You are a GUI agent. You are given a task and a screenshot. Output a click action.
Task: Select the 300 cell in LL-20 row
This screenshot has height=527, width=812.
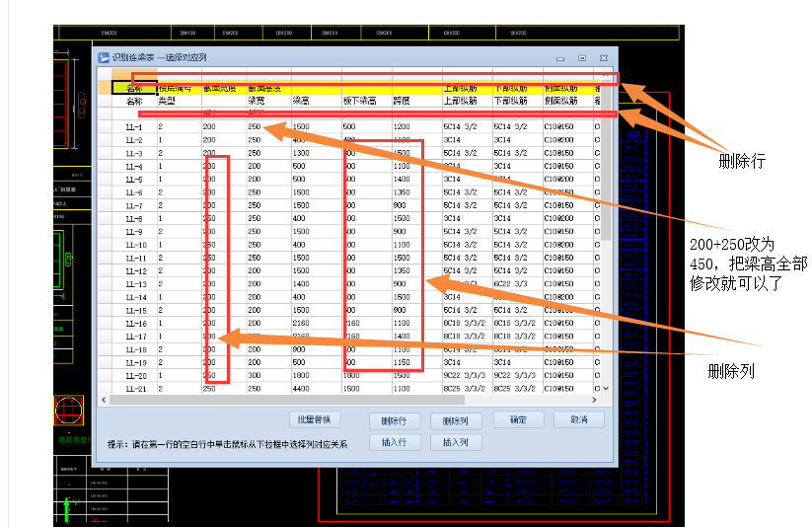click(x=268, y=375)
